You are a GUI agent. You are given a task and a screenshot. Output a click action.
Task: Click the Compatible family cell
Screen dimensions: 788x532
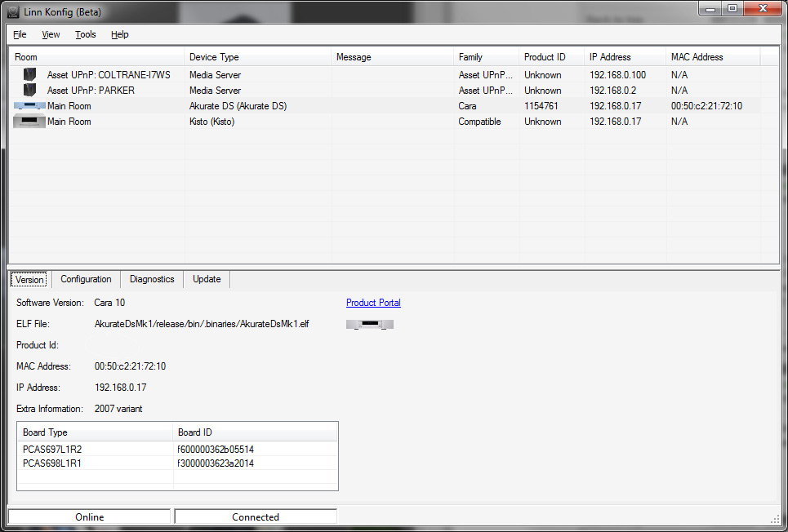pyautogui.click(x=479, y=122)
